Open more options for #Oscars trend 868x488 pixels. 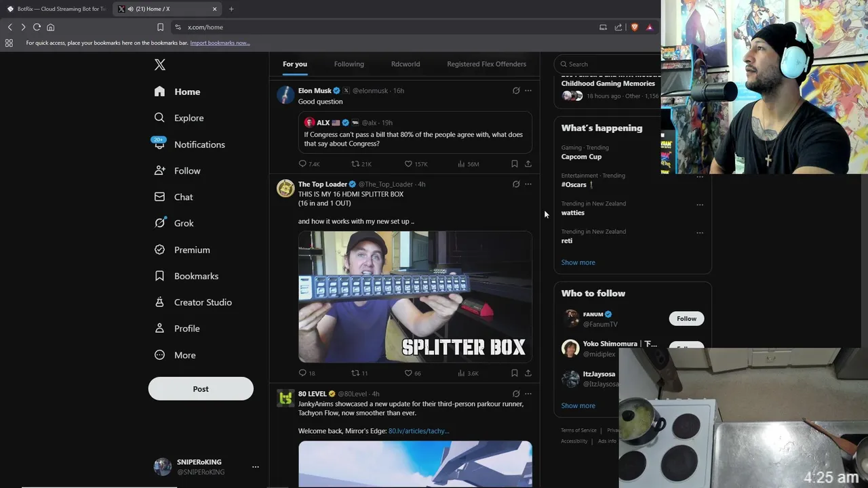tap(700, 177)
